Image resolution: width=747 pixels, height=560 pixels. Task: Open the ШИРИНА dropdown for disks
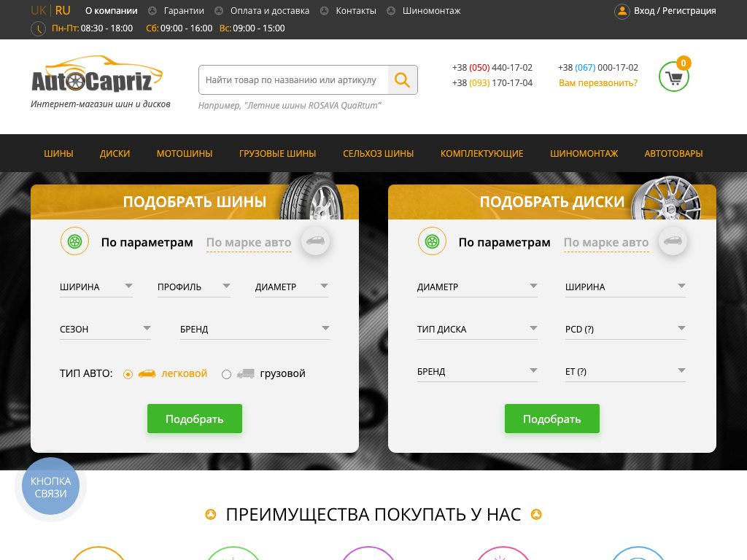[625, 287]
